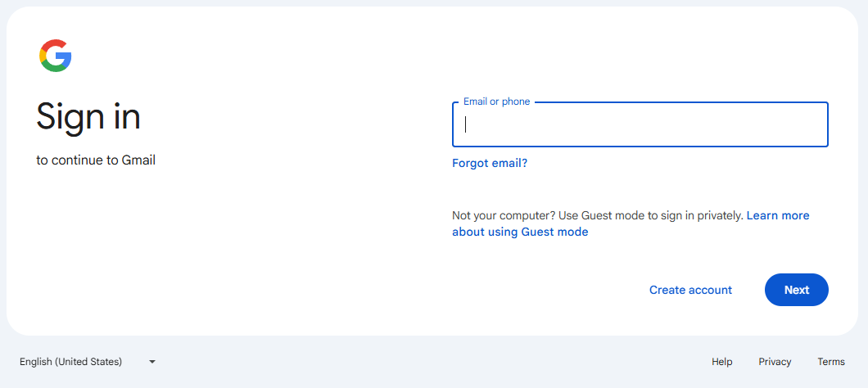
Task: Click the floating "Email or phone" field label
Action: tap(496, 102)
